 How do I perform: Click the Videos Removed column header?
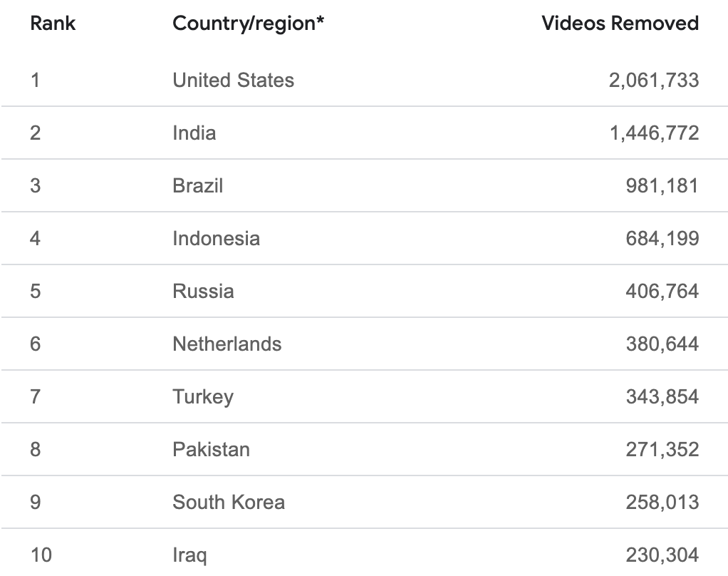pos(620,24)
